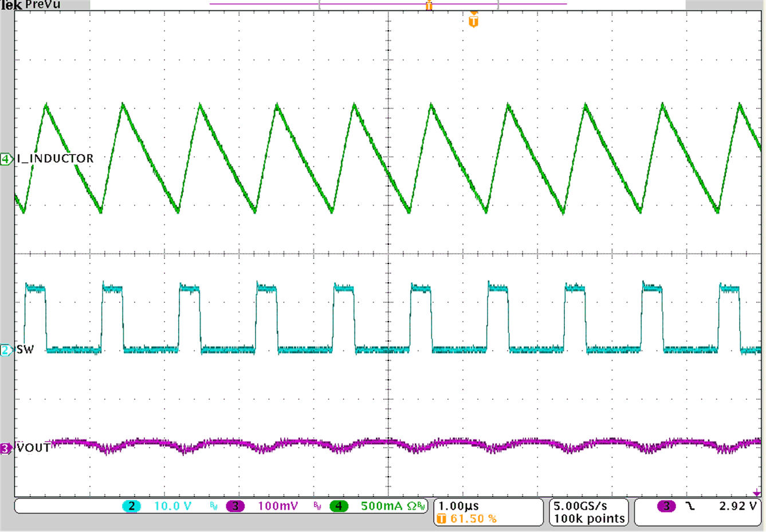766x532 pixels.
Task: Click the I_INDUCTOR trace label
Action: (54, 159)
